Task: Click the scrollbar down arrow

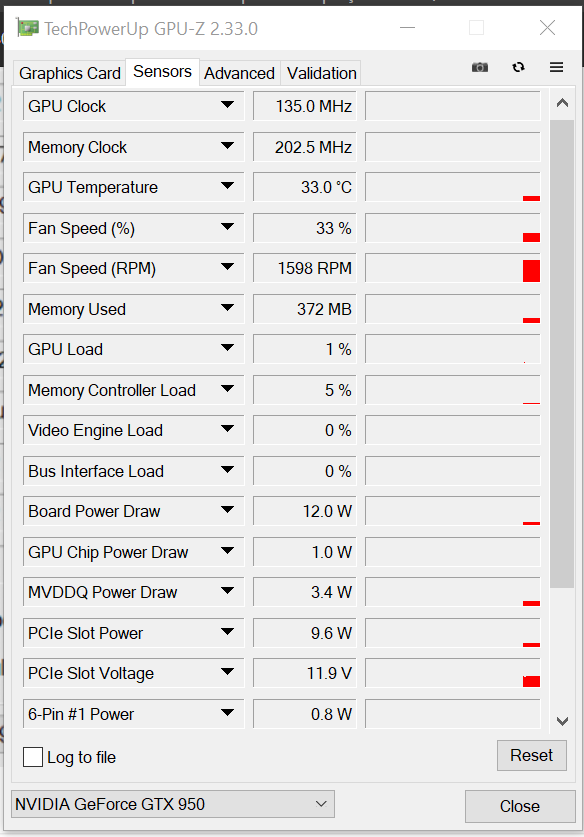Action: 562,721
